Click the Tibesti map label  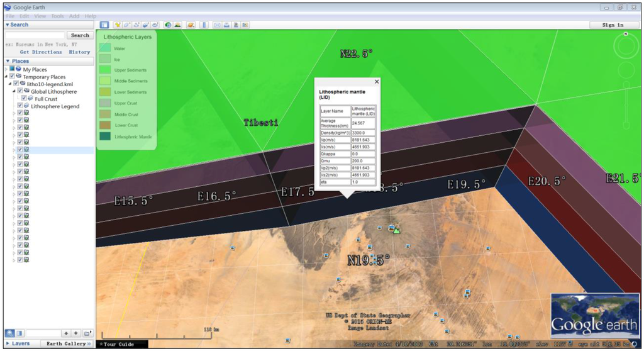click(261, 123)
